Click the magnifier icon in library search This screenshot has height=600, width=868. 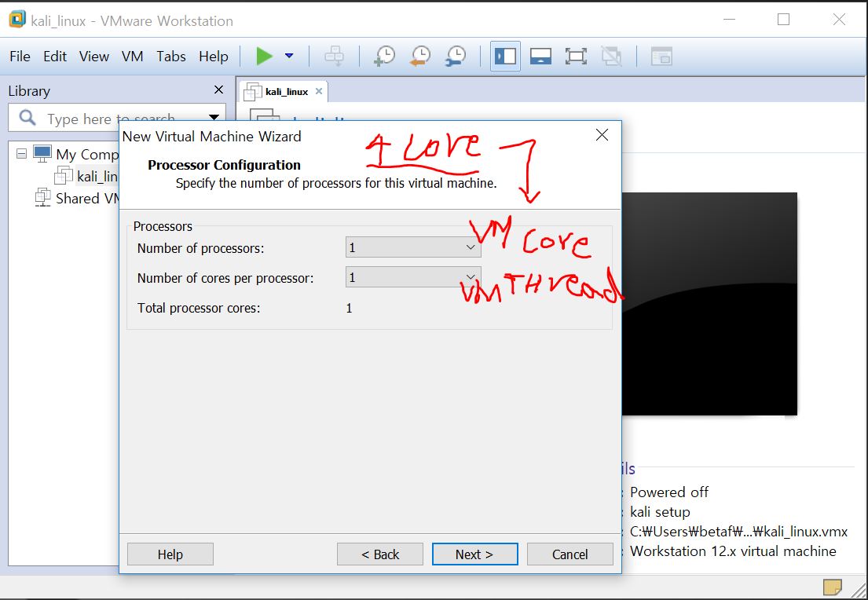27,117
